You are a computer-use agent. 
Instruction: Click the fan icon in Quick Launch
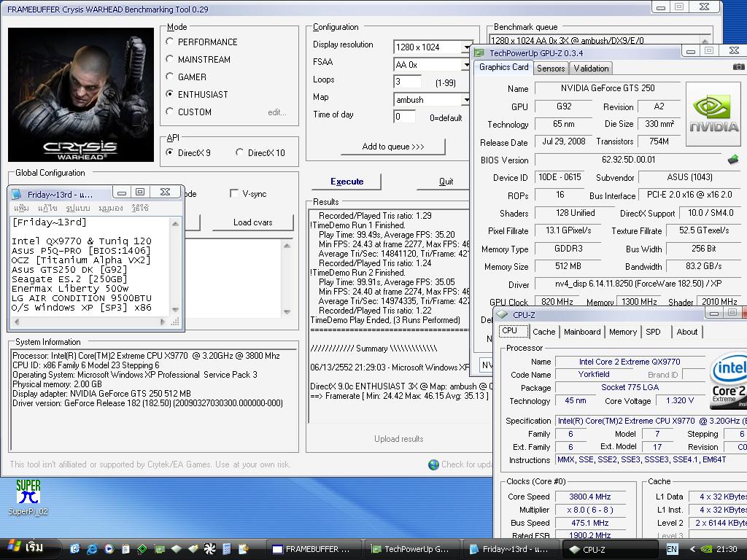click(x=210, y=548)
